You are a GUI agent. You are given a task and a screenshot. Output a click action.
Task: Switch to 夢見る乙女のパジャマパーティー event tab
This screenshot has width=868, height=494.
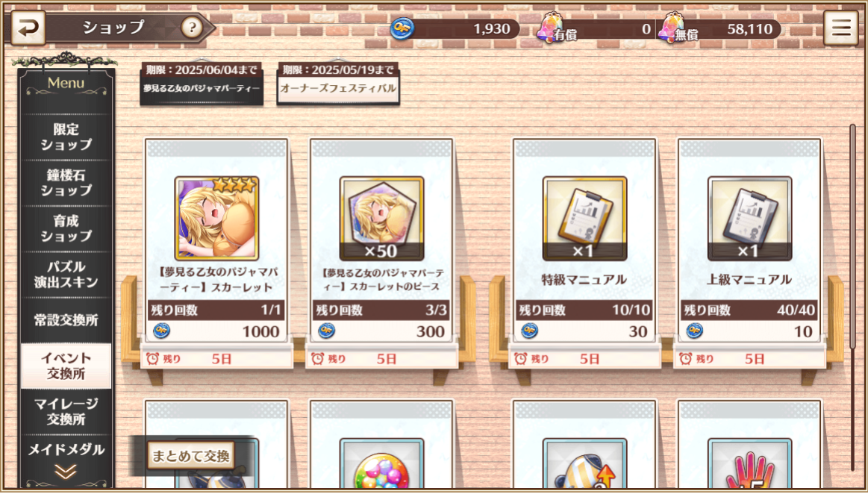point(202,84)
